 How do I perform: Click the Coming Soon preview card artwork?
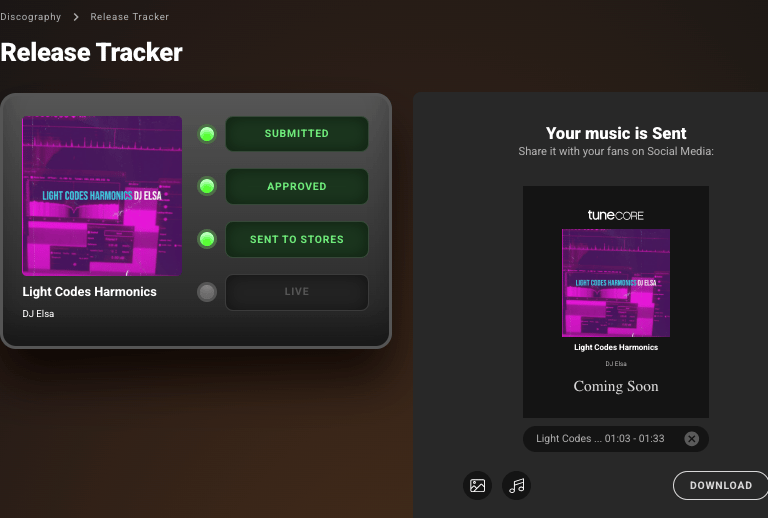[x=616, y=283]
